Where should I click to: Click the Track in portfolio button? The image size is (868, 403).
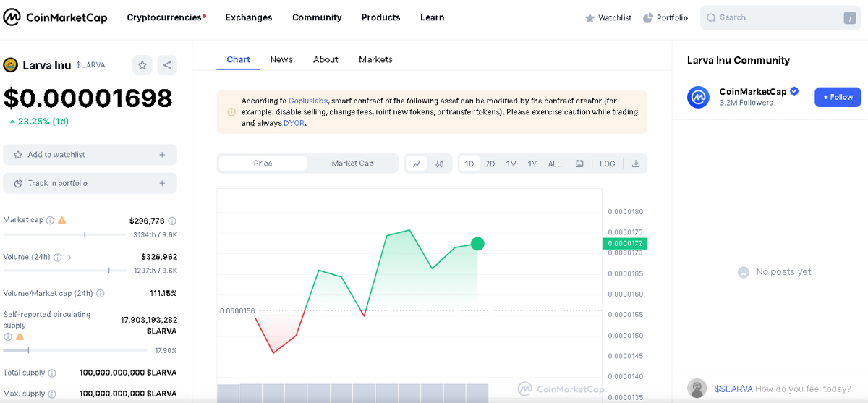click(90, 183)
